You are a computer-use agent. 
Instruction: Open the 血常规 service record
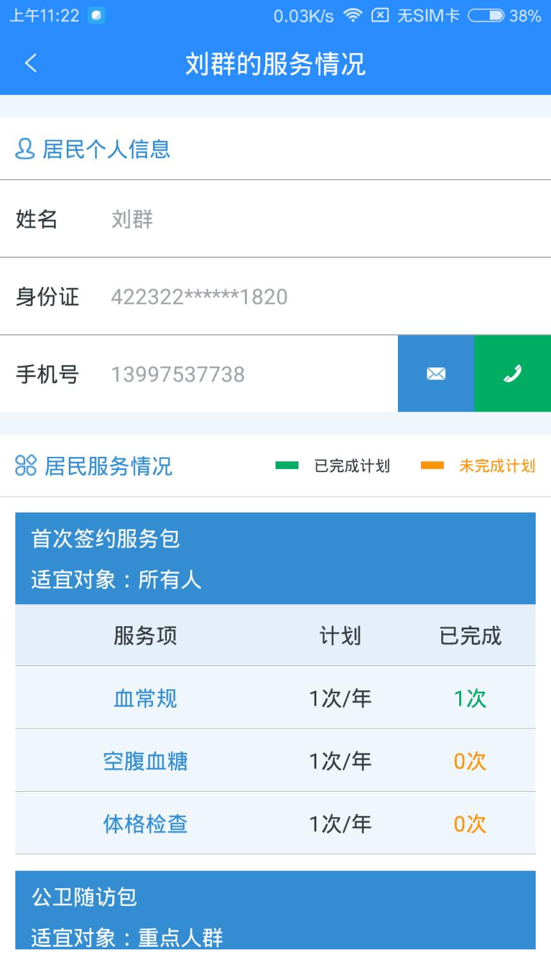tap(145, 698)
